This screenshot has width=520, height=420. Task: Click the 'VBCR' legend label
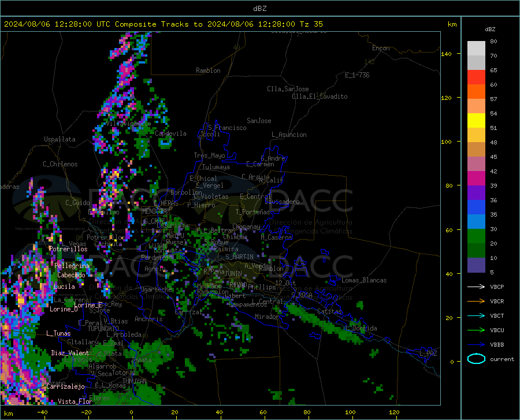coord(497,302)
